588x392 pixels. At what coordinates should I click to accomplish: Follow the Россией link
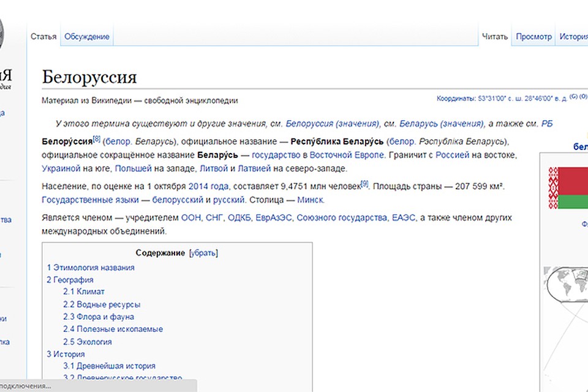(x=452, y=155)
